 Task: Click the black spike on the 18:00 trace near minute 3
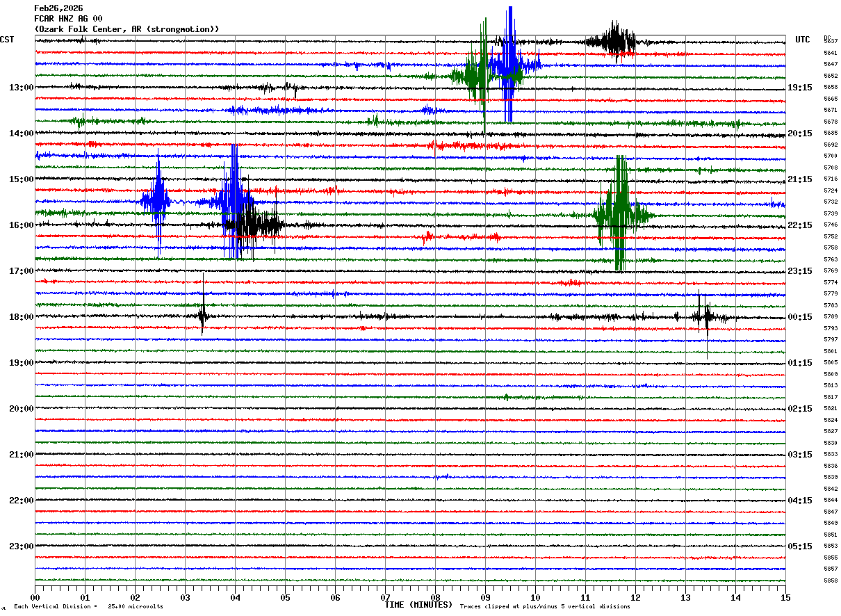pos(202,316)
